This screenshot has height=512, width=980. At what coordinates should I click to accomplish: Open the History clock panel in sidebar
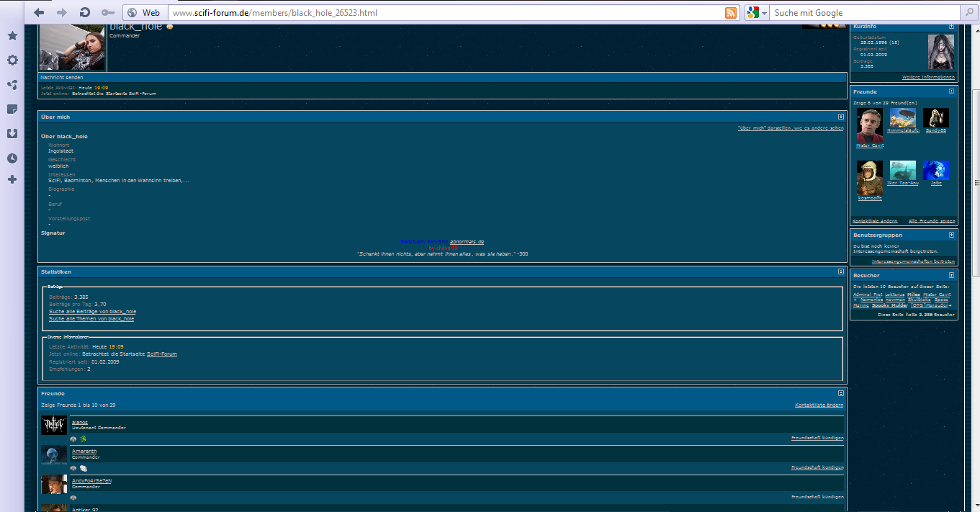click(12, 158)
